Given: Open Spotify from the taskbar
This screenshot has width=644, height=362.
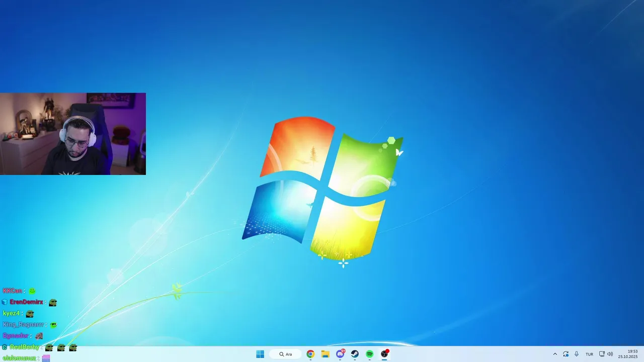Looking at the screenshot, I should point(370,354).
